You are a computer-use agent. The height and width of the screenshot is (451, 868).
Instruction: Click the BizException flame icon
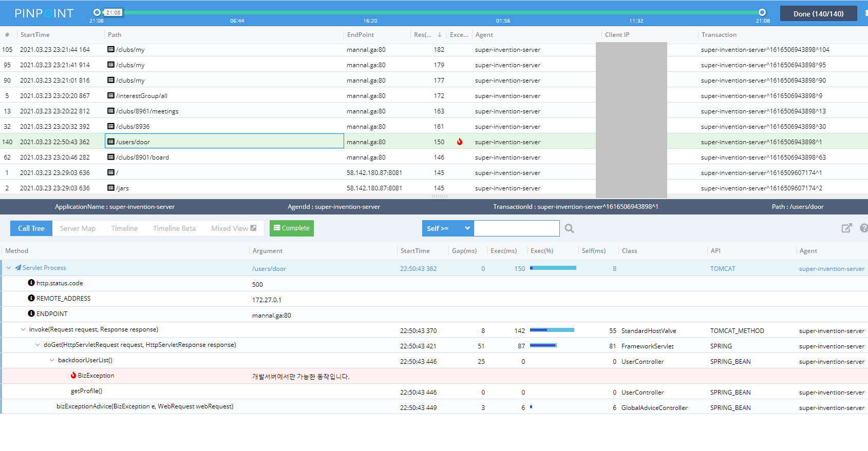coord(73,376)
